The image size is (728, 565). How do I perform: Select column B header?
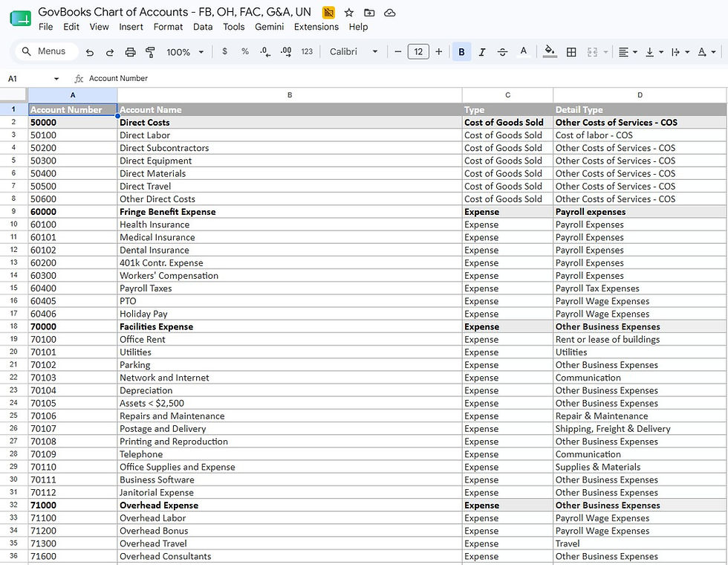[x=290, y=95]
